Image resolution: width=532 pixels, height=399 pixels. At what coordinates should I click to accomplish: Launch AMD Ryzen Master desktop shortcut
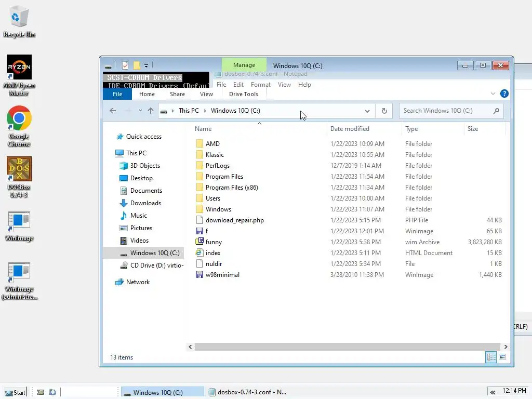pyautogui.click(x=19, y=75)
